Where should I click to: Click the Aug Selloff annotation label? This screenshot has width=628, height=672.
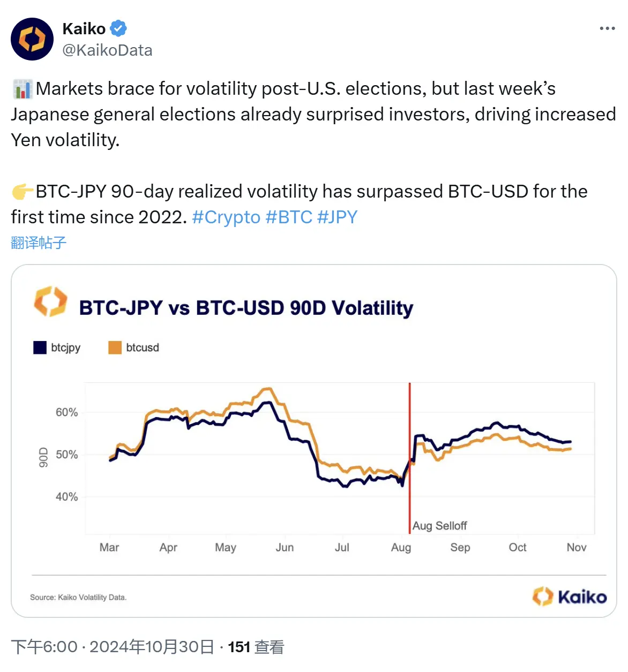(x=440, y=525)
